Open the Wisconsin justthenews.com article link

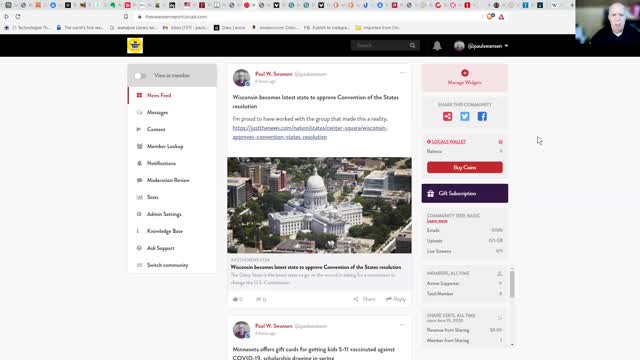point(310,133)
